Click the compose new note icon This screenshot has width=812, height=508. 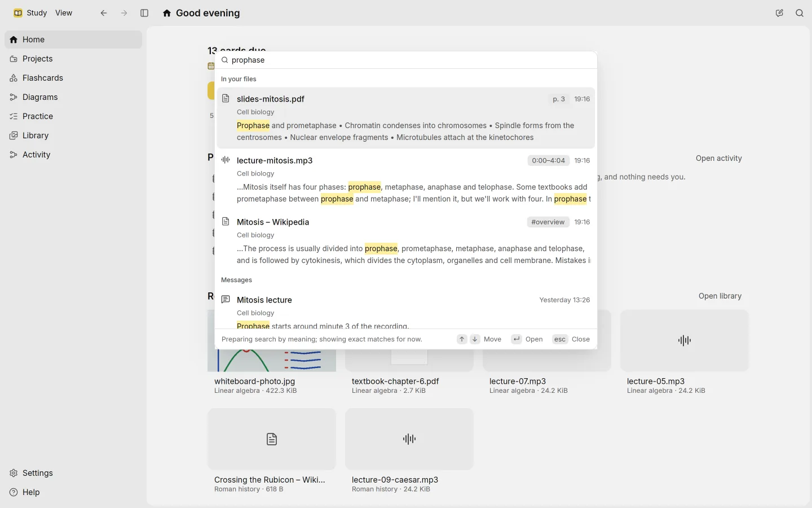(779, 13)
